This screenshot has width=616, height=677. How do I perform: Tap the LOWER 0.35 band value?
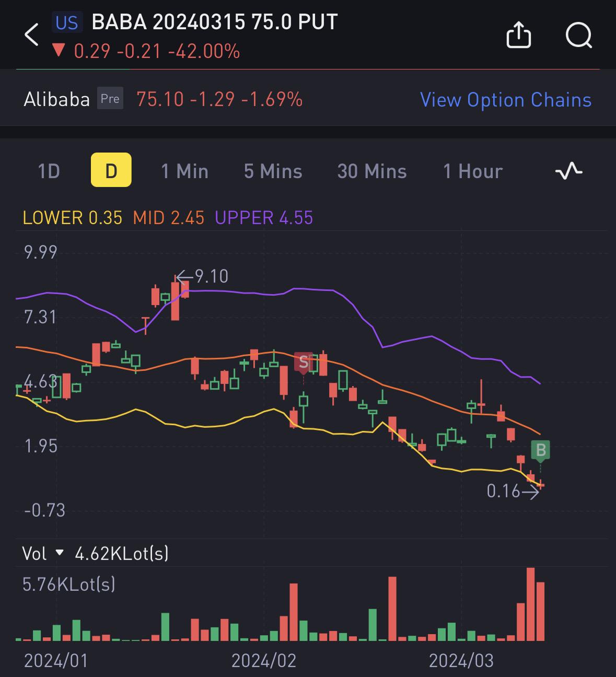(x=73, y=217)
